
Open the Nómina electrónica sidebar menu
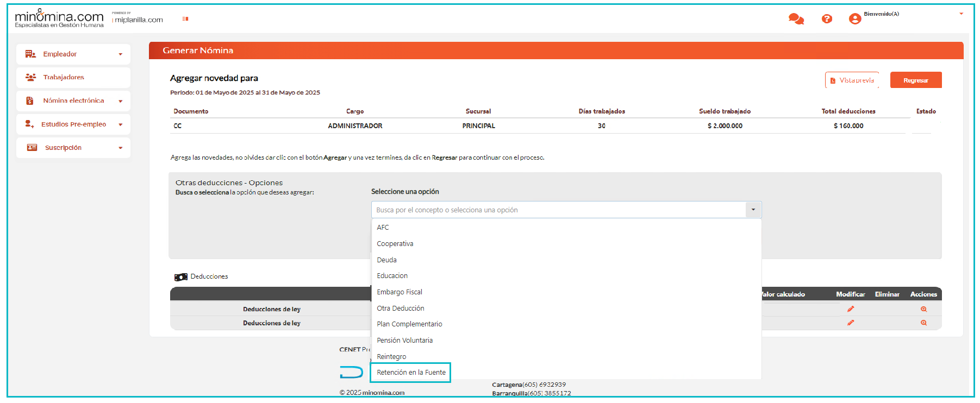coord(73,101)
